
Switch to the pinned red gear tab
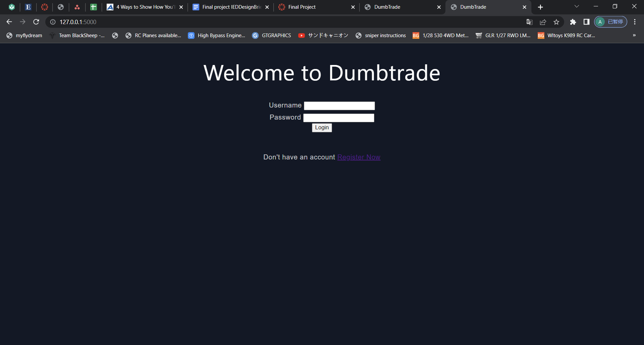pyautogui.click(x=45, y=7)
